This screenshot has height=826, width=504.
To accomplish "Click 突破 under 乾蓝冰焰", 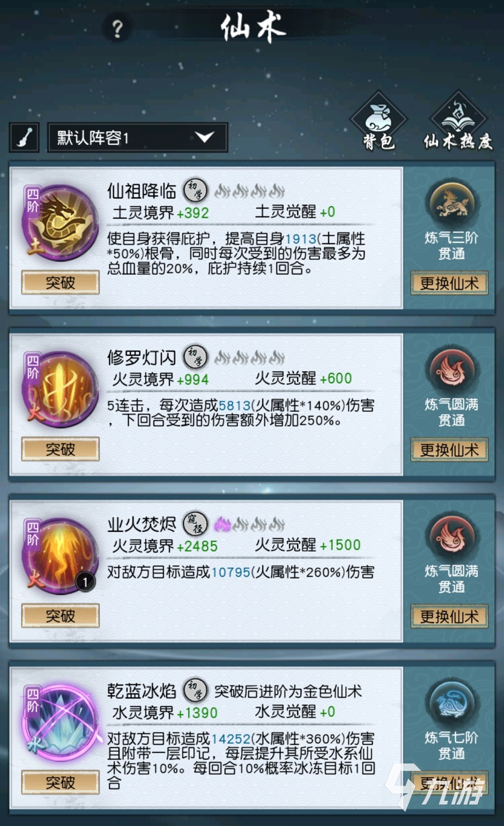I will [x=60, y=782].
